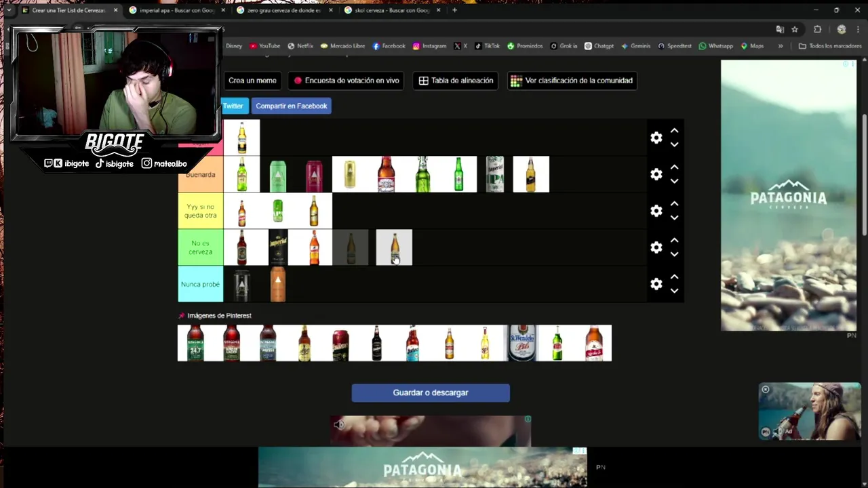
Task: Move Yyy si no queda otra row down
Action: coord(674,218)
